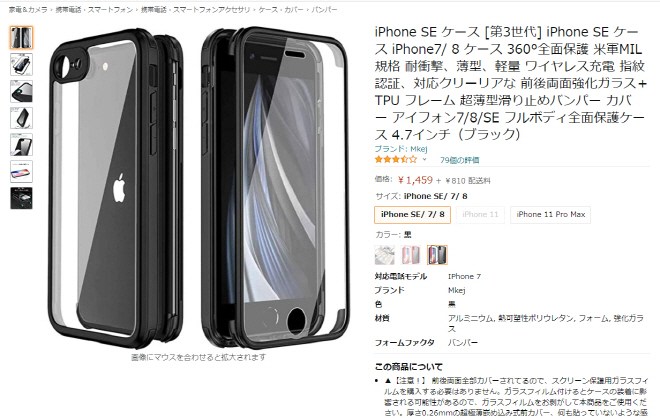View the fifth product thumbnail image

pyautogui.click(x=21, y=145)
